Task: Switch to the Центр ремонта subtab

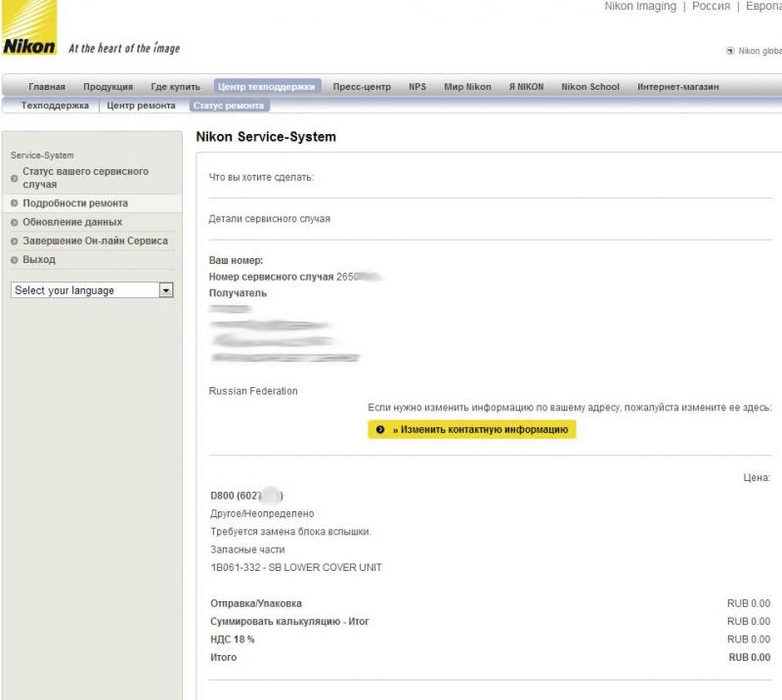Action: (141, 106)
